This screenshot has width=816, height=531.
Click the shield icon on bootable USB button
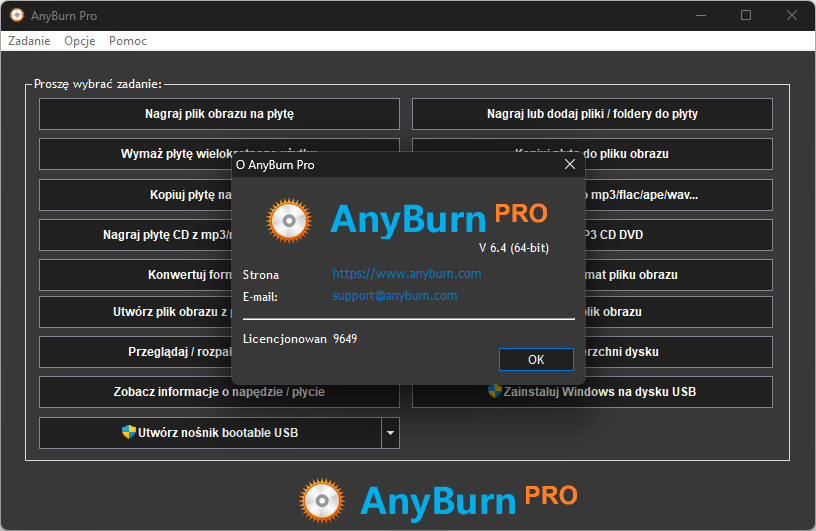pos(129,432)
